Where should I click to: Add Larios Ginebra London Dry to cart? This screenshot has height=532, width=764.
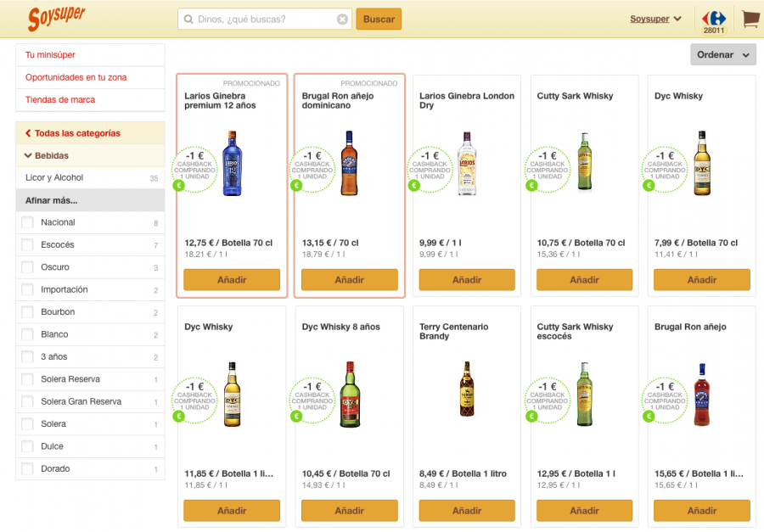click(467, 280)
